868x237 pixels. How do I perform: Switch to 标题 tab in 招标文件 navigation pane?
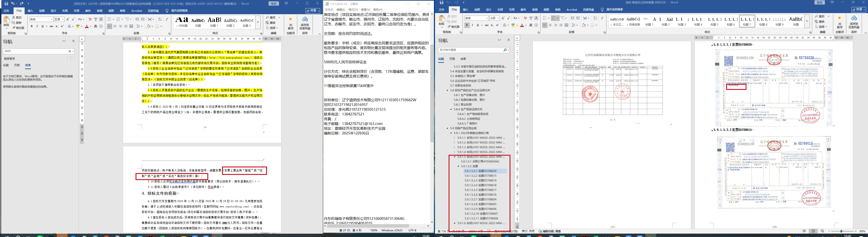[6, 65]
